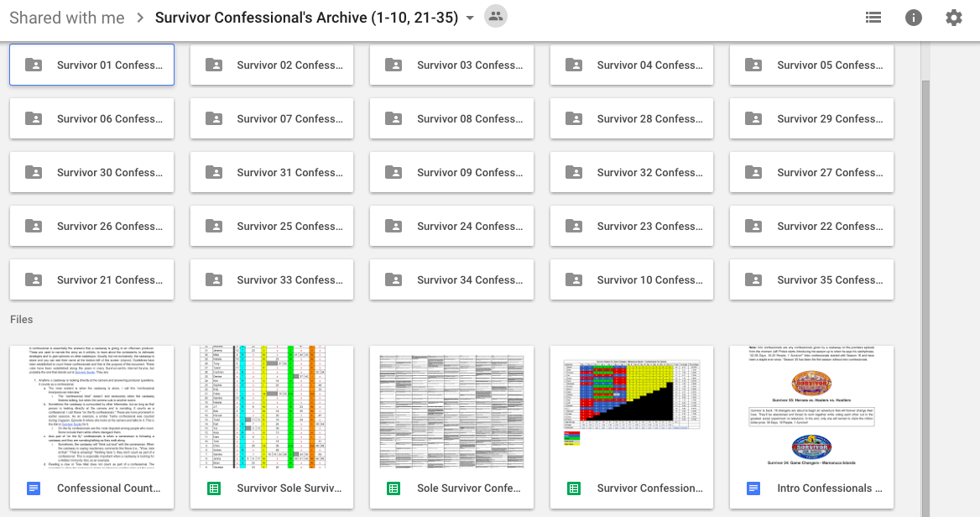The image size is (980, 517).
Task: Select the Survivor 10 Confess... folder name
Action: click(649, 280)
